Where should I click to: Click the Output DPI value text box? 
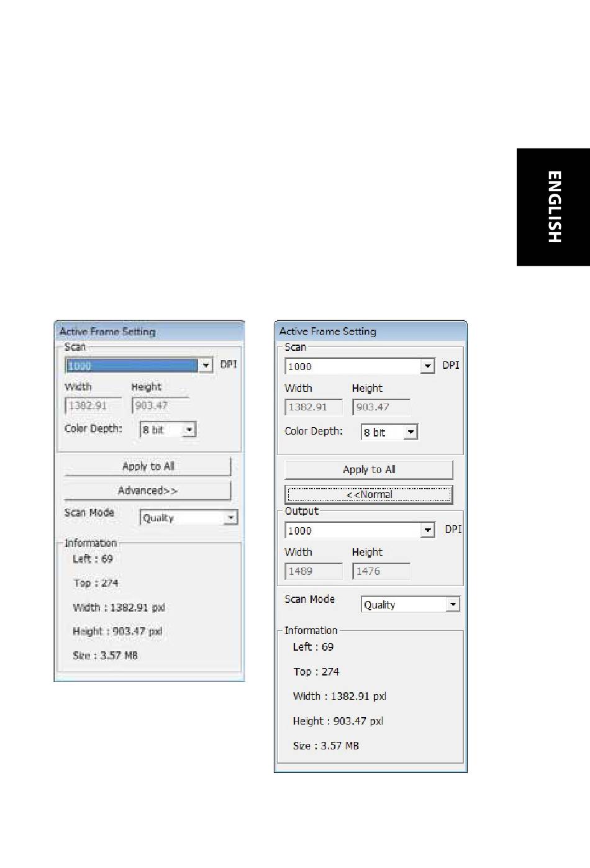tap(353, 530)
